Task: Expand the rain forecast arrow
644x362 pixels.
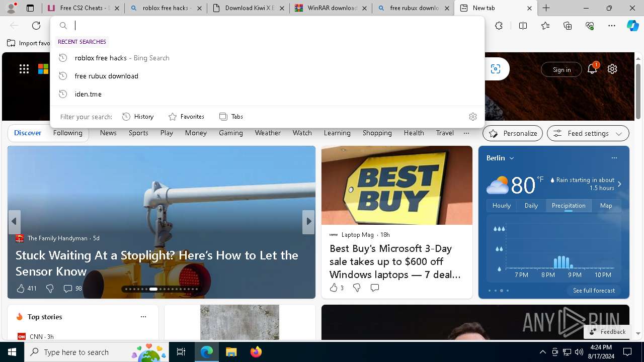Action: (x=619, y=184)
